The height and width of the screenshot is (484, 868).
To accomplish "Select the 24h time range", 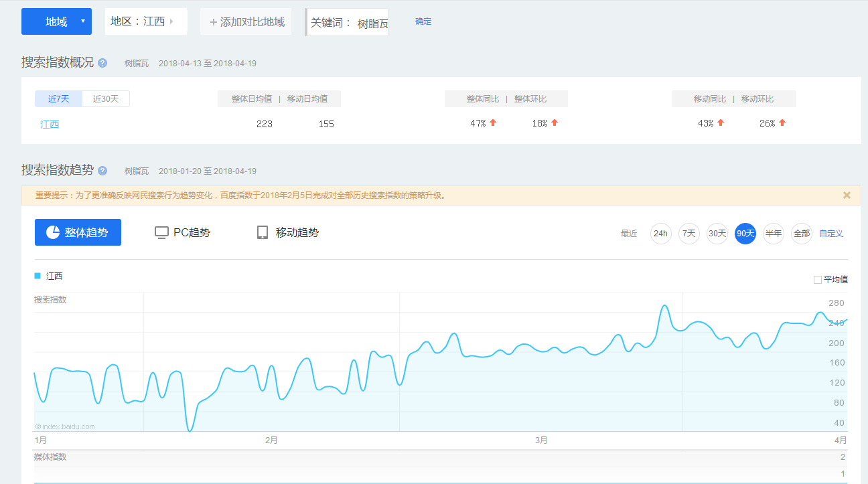I will 660,233.
